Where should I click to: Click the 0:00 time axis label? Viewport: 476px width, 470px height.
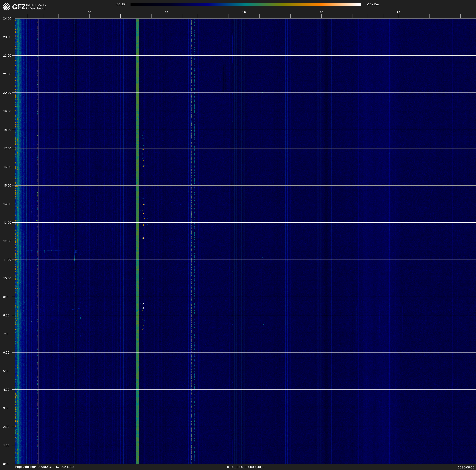(x=6, y=464)
